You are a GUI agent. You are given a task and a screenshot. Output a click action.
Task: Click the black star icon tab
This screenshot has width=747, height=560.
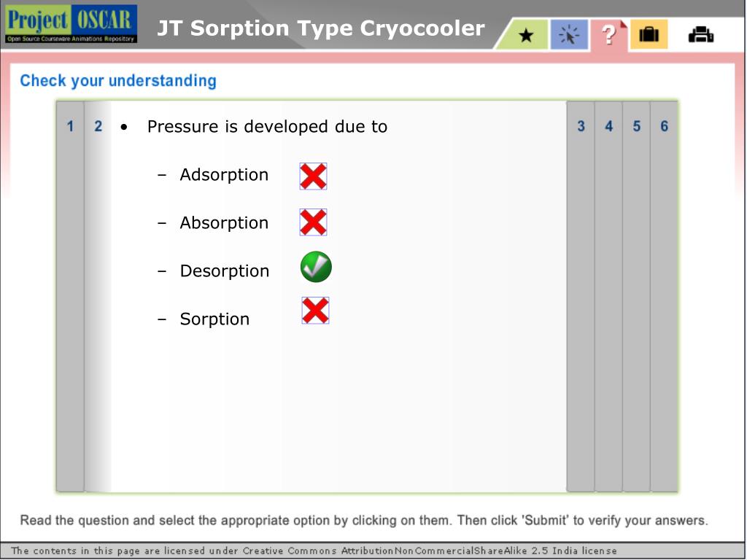tap(525, 35)
